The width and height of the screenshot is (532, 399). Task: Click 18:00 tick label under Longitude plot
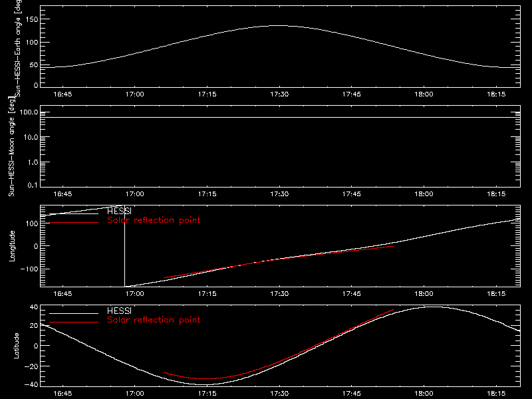(x=424, y=294)
